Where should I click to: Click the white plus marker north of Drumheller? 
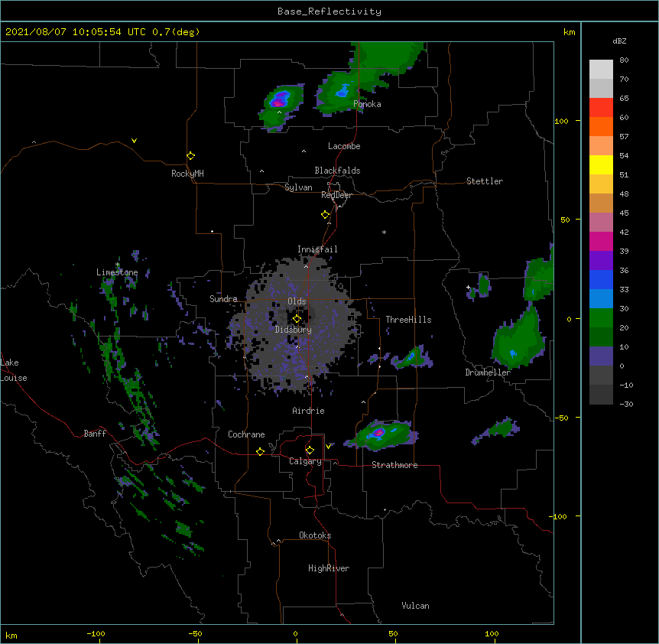pos(468,287)
